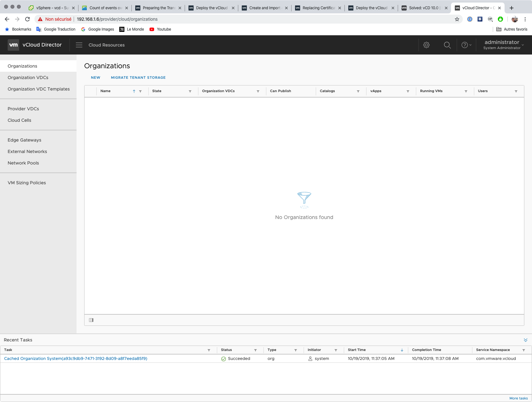The image size is (532, 402).
Task: Click the search magnifier icon
Action: click(447, 45)
